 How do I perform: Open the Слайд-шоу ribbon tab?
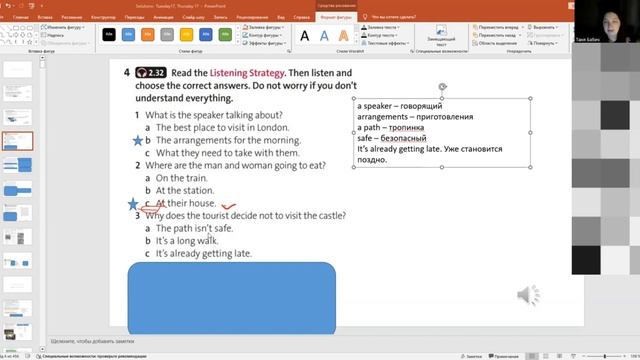coord(193,17)
